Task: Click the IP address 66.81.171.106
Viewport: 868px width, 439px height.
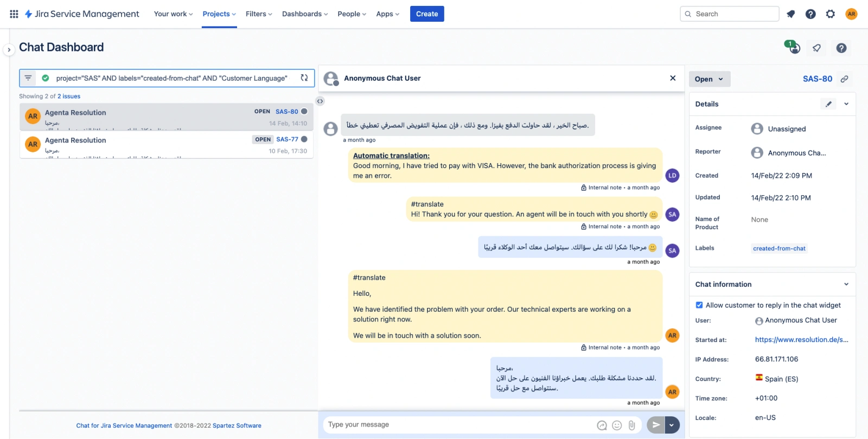Action: pos(776,359)
